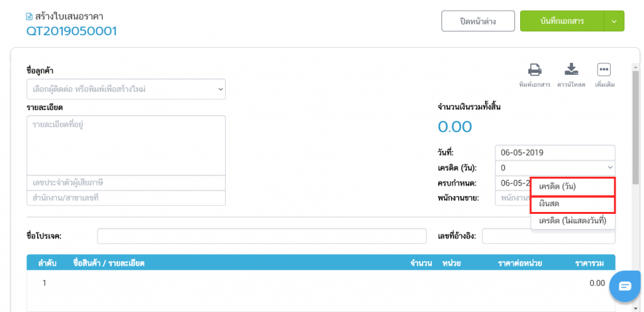The width and height of the screenshot is (644, 312).
Task: Open the blue chat support bubble
Action: tap(625, 286)
